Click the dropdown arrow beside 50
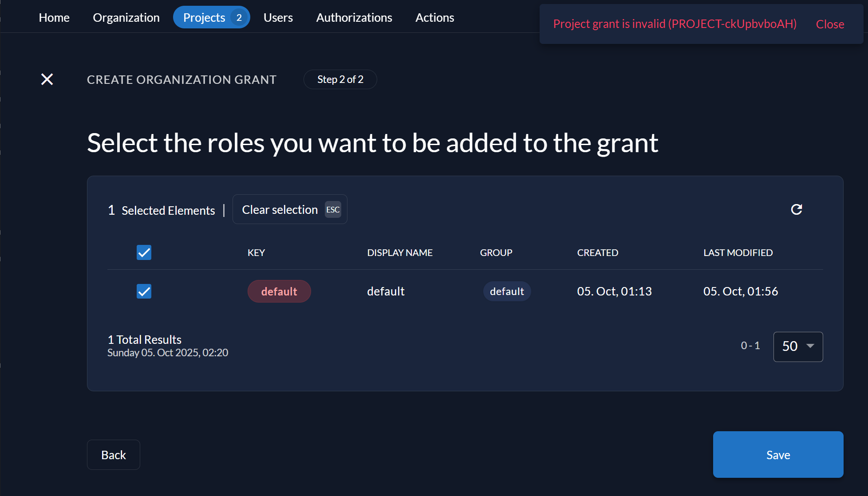Screen dimensions: 868x496 pyautogui.click(x=810, y=346)
